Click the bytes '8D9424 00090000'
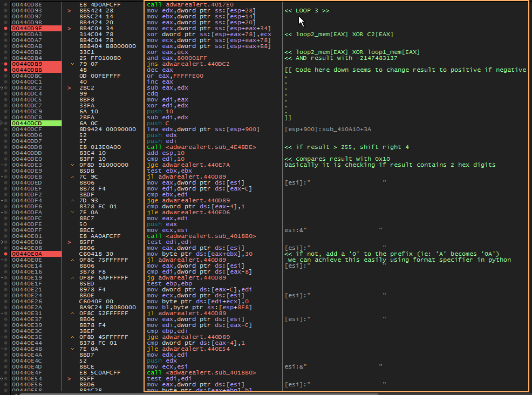Viewport: 532px width, 395px height. tap(107, 130)
